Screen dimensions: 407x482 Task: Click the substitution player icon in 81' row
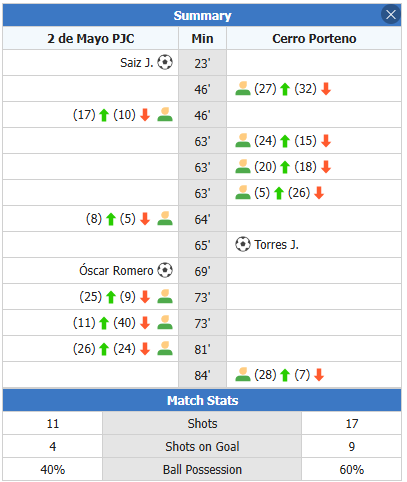click(x=165, y=348)
